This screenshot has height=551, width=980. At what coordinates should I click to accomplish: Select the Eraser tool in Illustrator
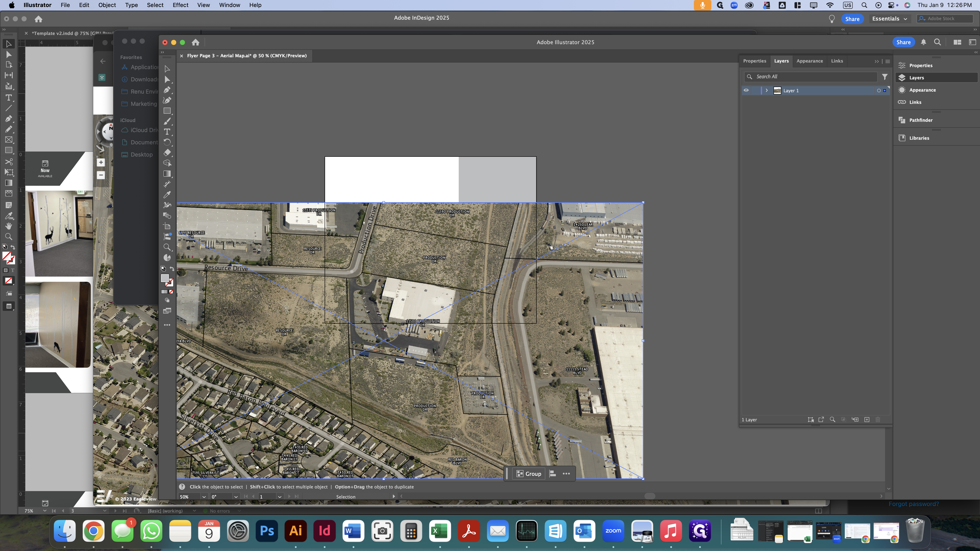point(167,152)
